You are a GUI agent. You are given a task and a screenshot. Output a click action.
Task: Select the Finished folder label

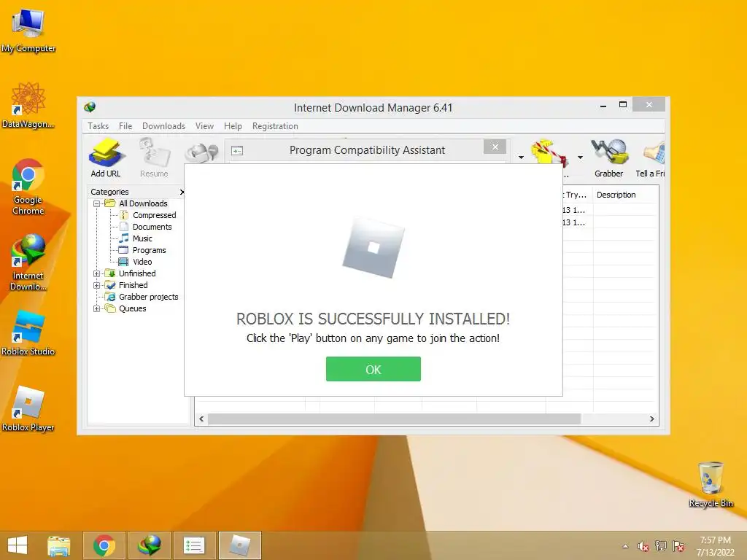(x=133, y=285)
